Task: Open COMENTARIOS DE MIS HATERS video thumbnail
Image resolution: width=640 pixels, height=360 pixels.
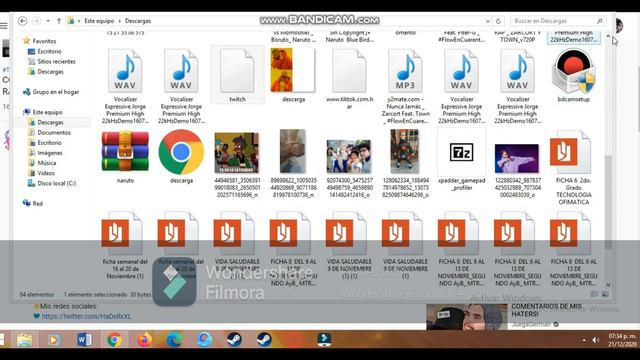Action: point(467,317)
